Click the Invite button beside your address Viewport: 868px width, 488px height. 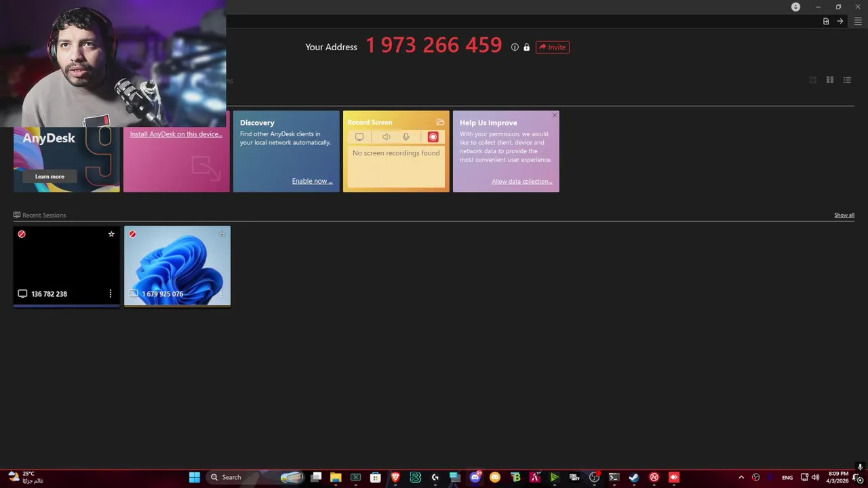click(x=552, y=47)
